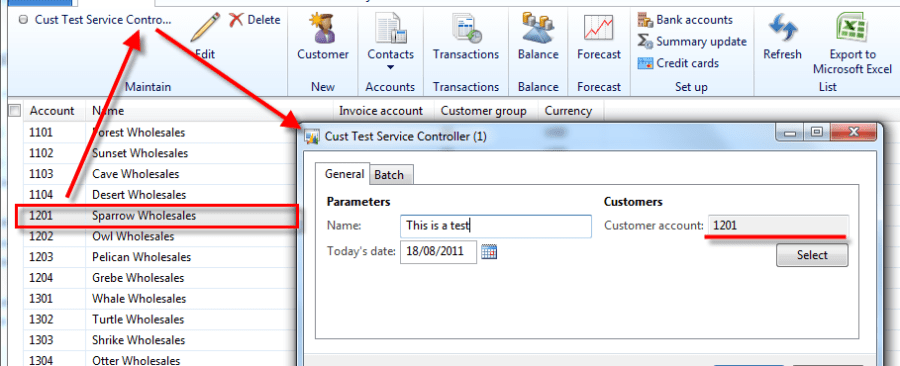Open the Transactions icon in the ribbon
Image resolution: width=900 pixels, height=366 pixels.
[x=465, y=28]
